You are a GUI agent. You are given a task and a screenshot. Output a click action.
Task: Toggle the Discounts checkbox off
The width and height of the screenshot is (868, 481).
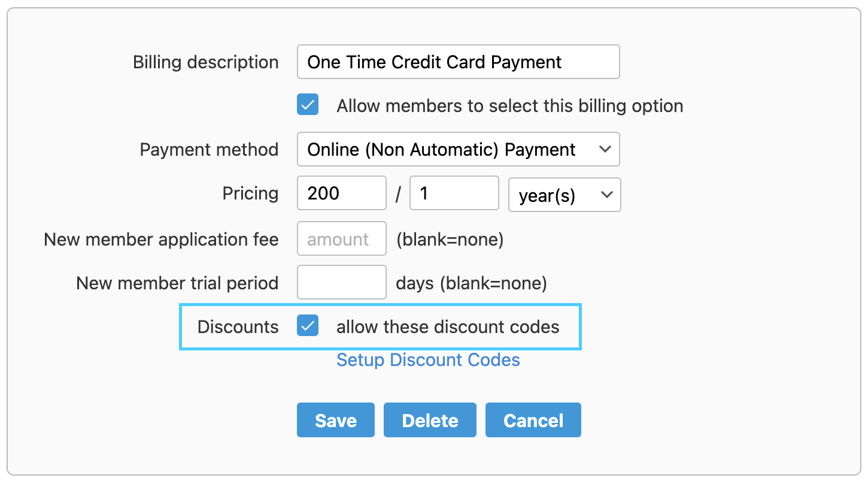[x=308, y=326]
